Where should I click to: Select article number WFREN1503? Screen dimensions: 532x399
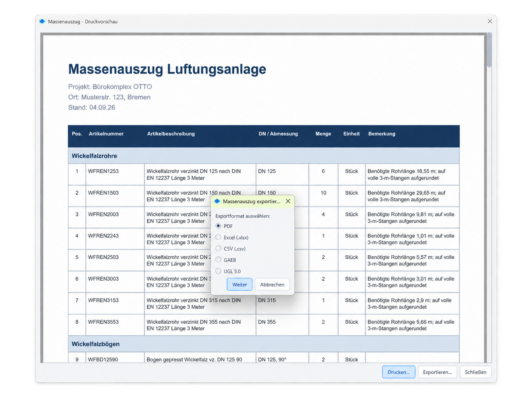[103, 193]
